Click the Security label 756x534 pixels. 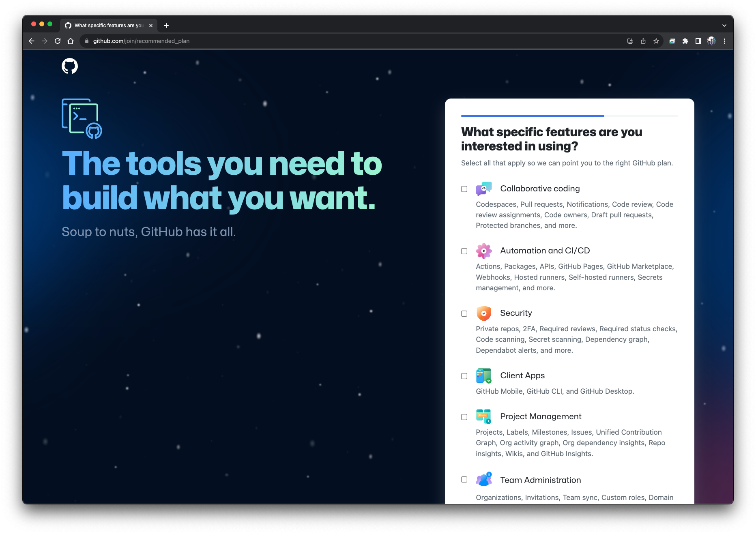(516, 313)
